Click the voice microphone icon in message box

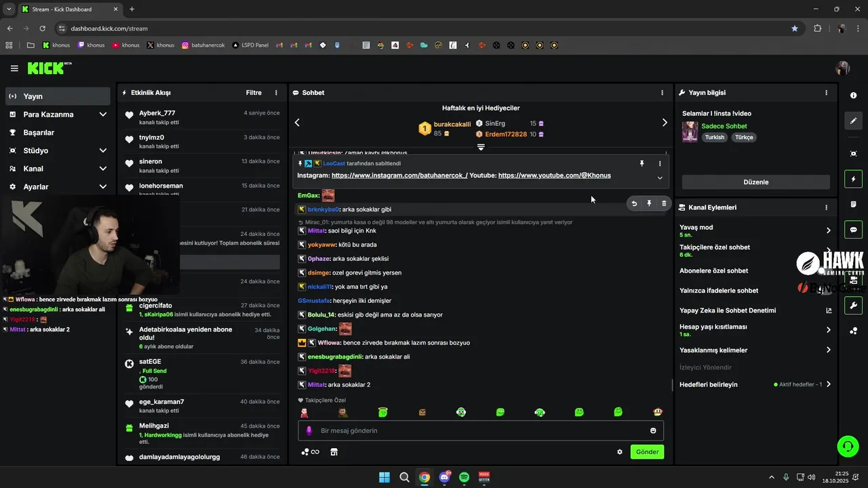pos(309,430)
